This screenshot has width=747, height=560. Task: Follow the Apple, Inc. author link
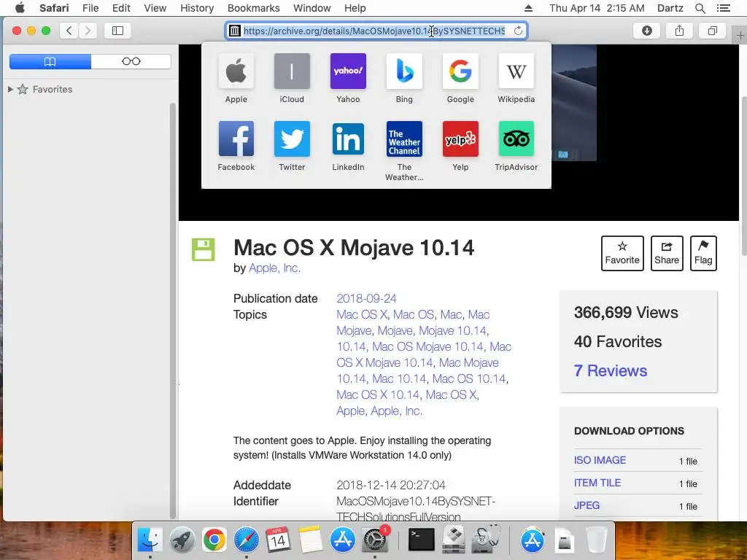274,268
